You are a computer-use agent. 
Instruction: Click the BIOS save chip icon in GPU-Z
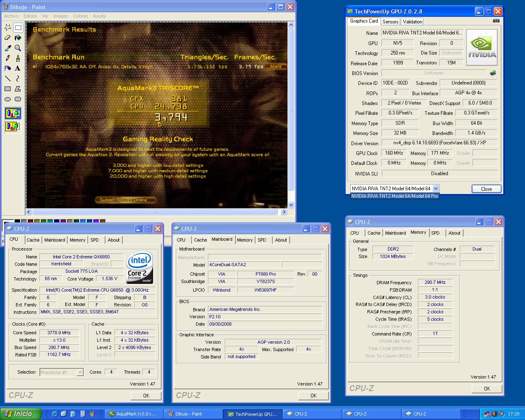point(493,73)
